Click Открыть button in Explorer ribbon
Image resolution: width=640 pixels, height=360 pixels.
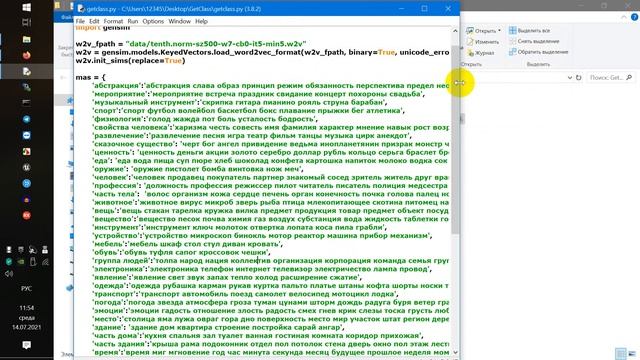pyautogui.click(x=482, y=31)
